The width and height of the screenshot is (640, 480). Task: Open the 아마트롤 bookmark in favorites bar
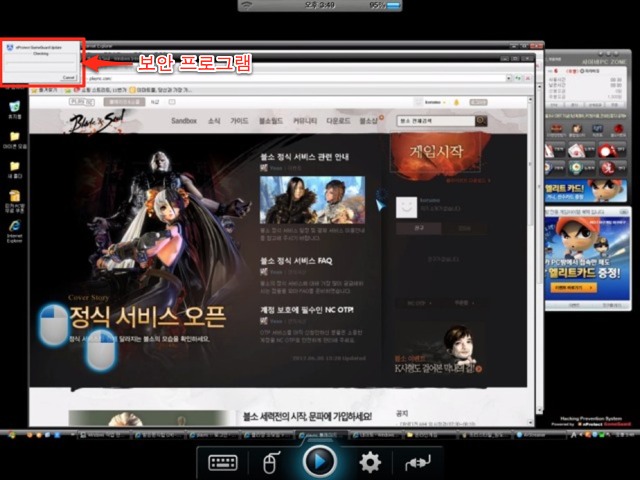pos(160,90)
